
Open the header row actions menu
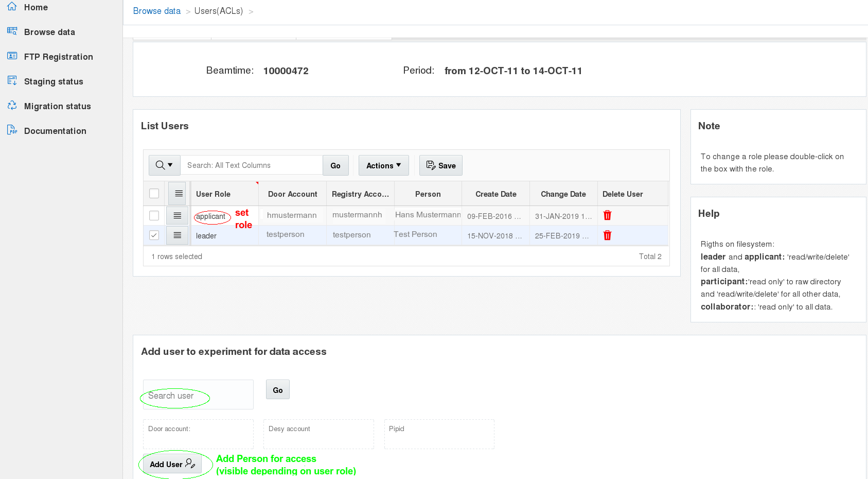tap(178, 194)
